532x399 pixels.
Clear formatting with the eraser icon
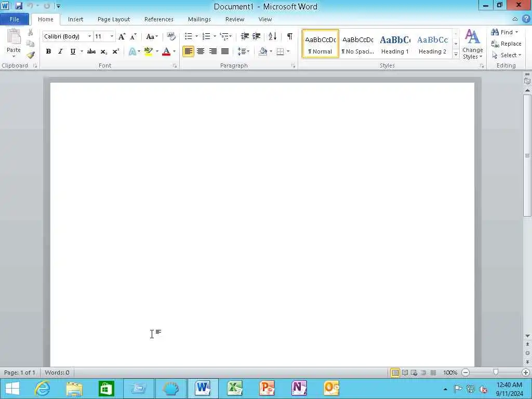click(x=171, y=36)
